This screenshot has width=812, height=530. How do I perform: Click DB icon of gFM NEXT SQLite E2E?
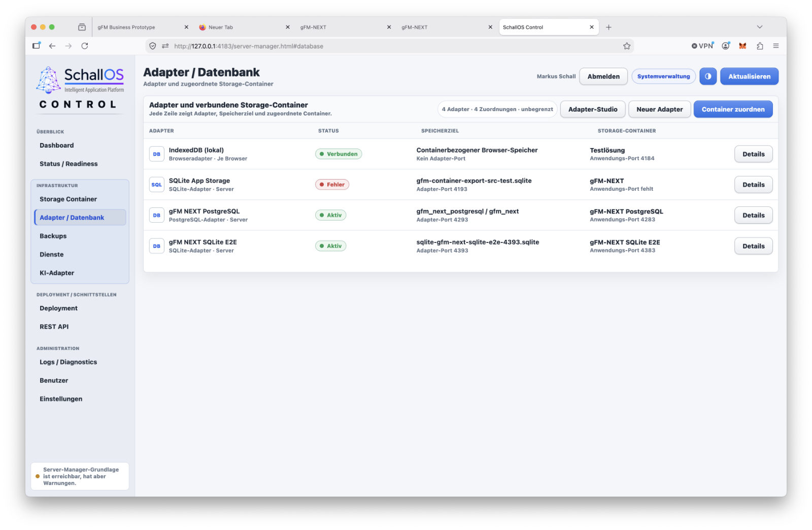point(156,246)
